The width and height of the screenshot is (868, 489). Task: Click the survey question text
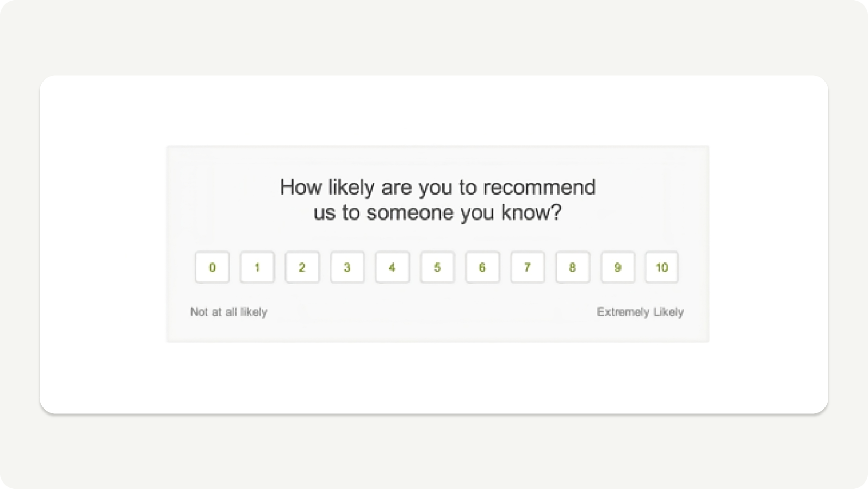pos(438,199)
